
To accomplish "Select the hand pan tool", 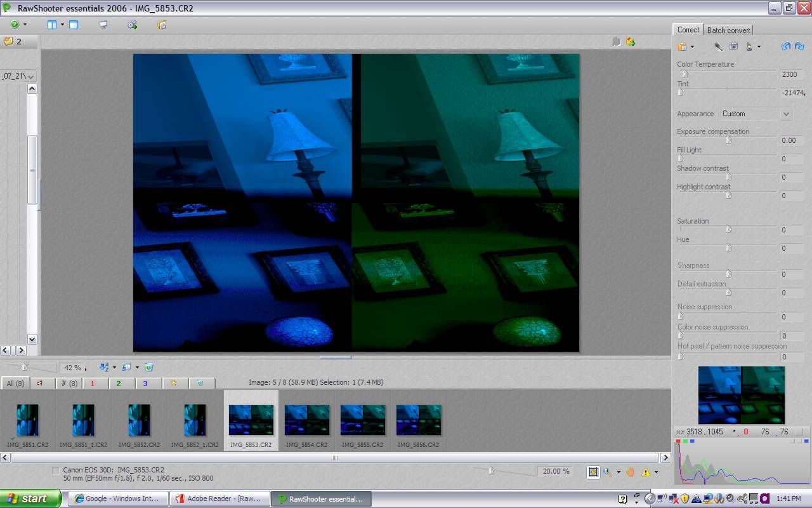I will click(x=630, y=472).
